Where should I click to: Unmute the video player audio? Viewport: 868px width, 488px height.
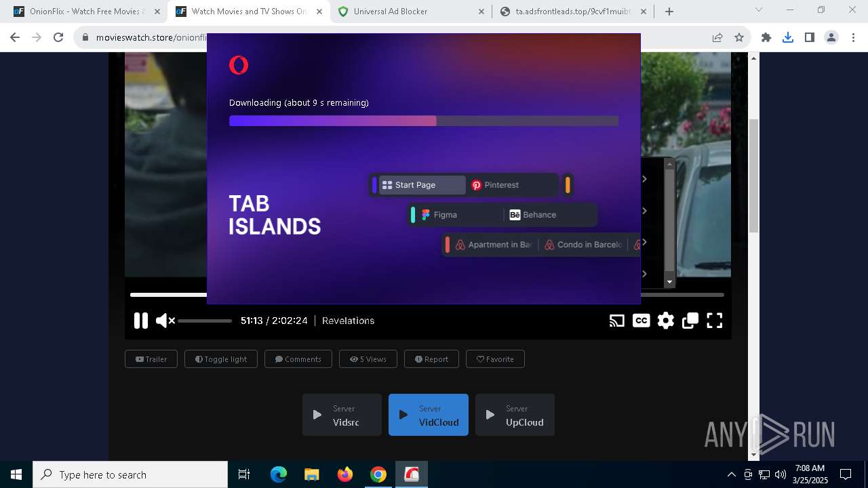(x=165, y=321)
